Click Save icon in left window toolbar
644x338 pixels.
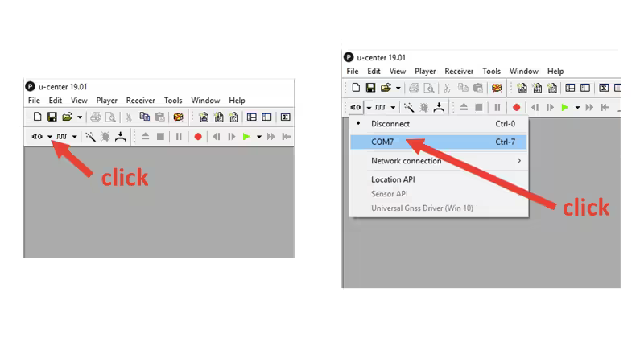[52, 117]
